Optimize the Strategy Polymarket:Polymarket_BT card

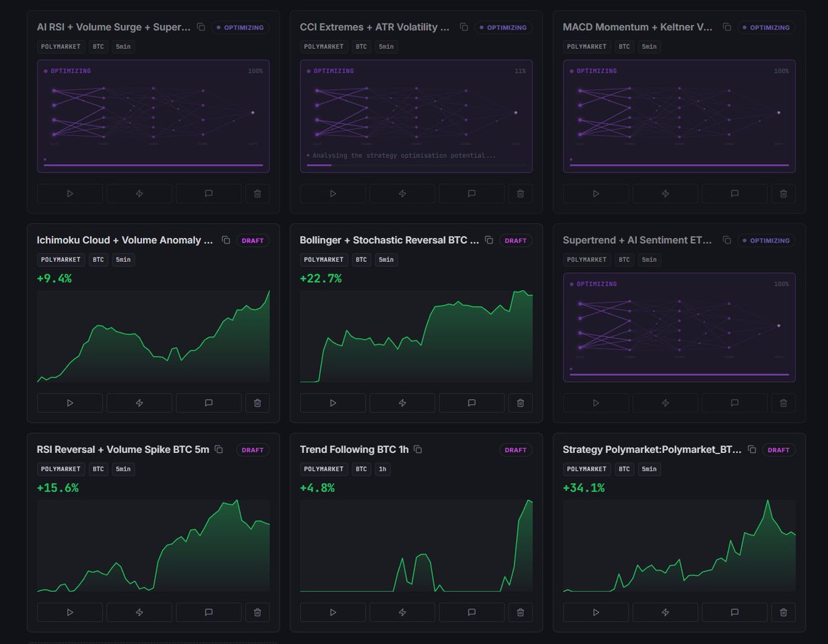[x=665, y=612]
